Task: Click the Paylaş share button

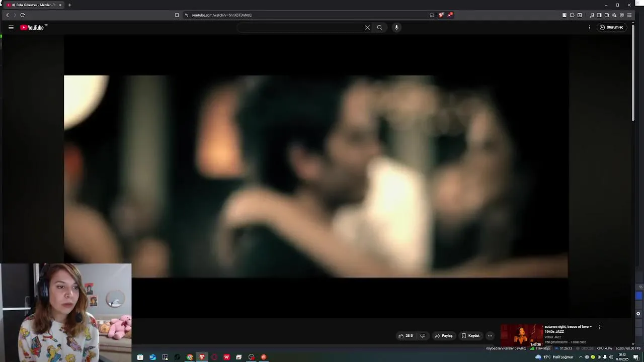Action: 444,336
